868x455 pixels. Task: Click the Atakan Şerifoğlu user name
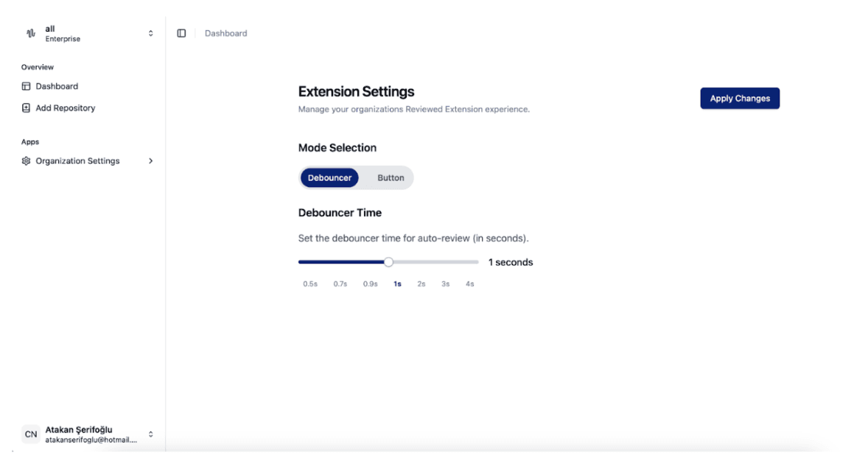(x=79, y=429)
